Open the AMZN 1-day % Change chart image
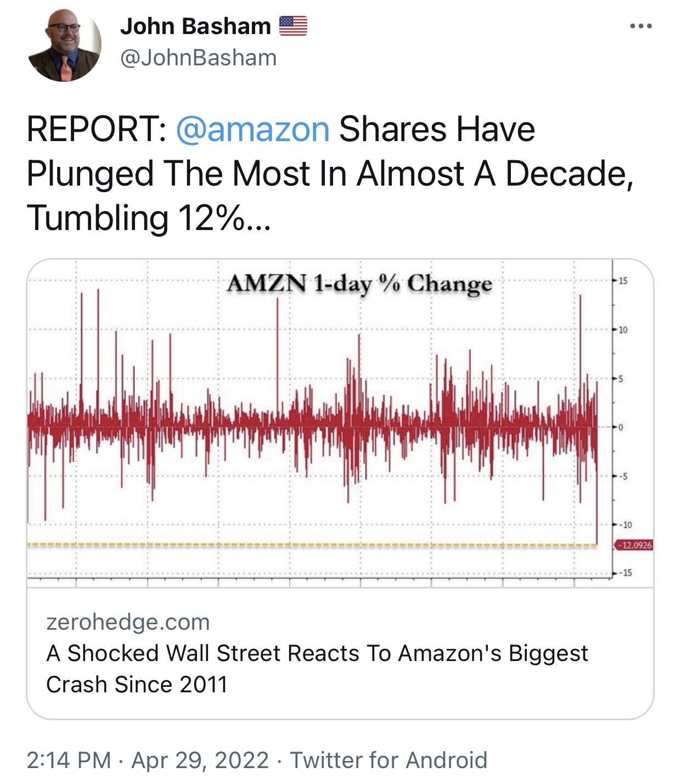This screenshot has height=784, width=681. tap(340, 423)
